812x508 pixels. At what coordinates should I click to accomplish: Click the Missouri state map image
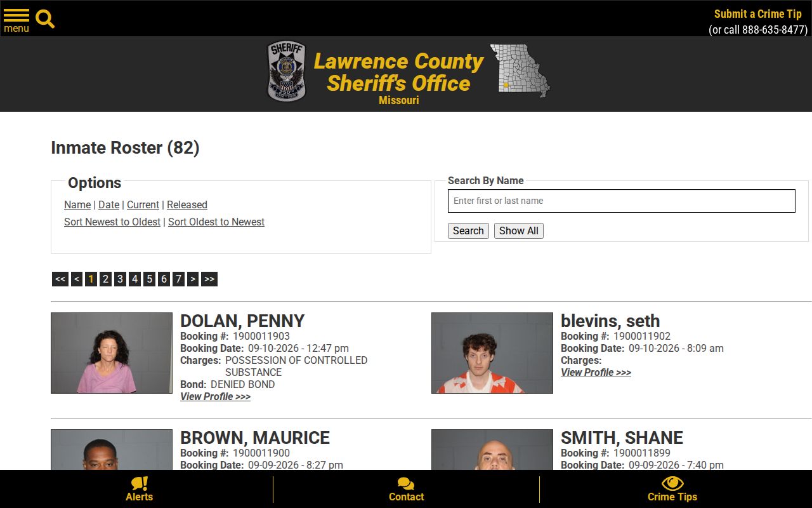[520, 70]
